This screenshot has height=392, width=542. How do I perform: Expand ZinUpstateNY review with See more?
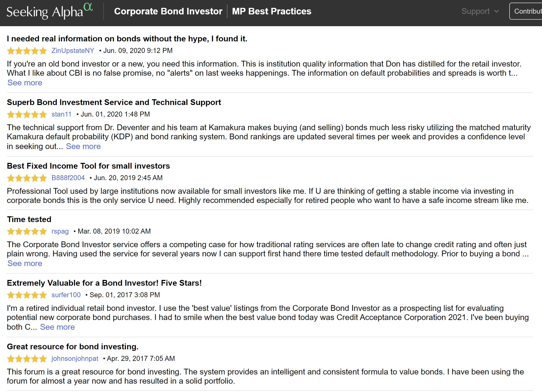[x=25, y=83]
